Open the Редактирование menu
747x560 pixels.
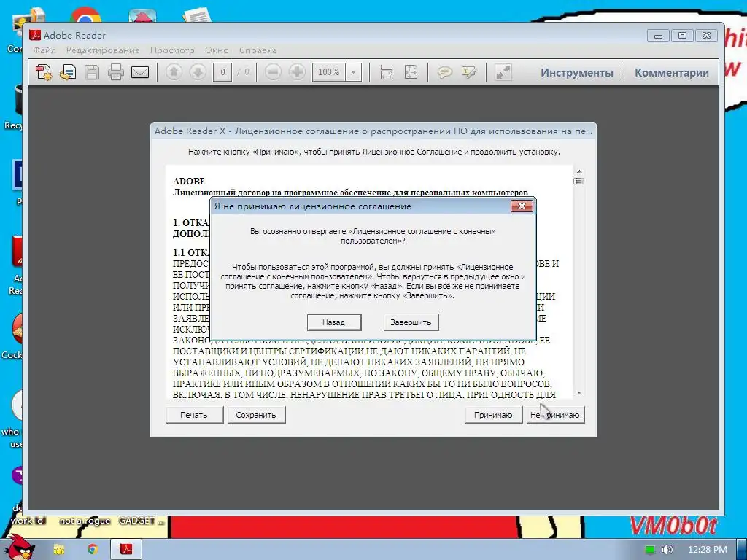pyautogui.click(x=103, y=50)
